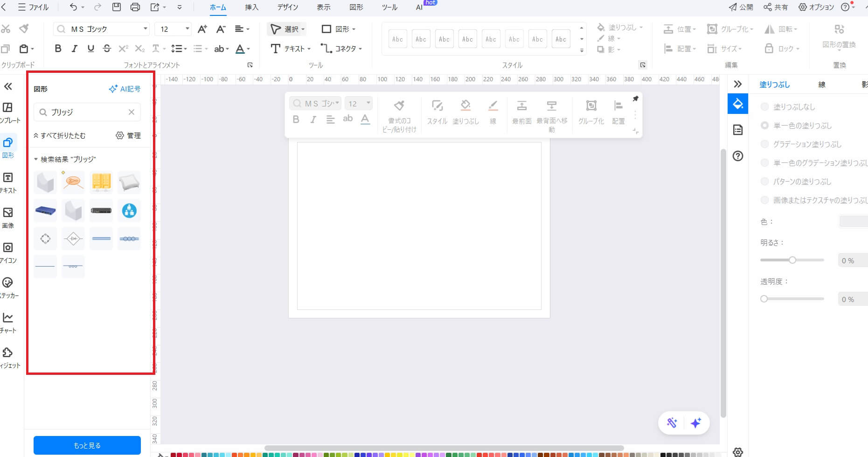Click the 公開 publish button

741,7
